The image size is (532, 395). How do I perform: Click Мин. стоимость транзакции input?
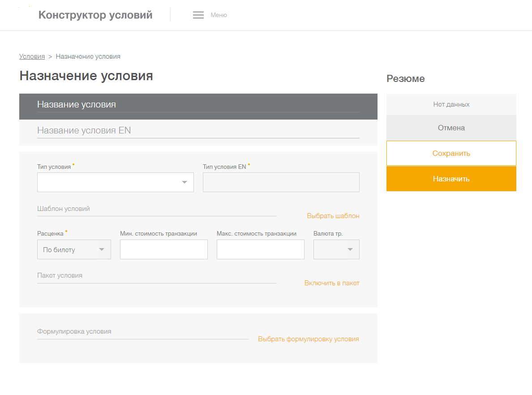(163, 249)
